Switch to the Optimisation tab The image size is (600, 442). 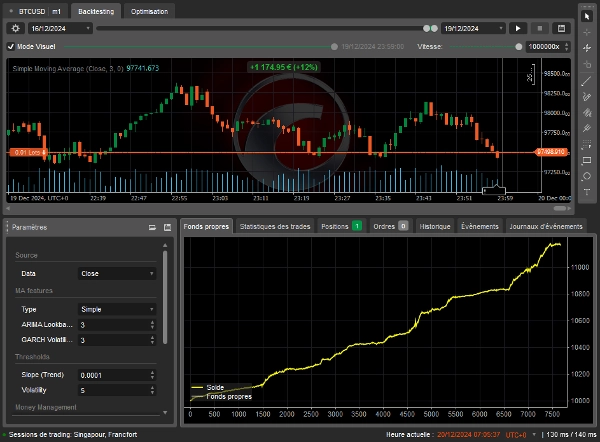[x=150, y=10]
